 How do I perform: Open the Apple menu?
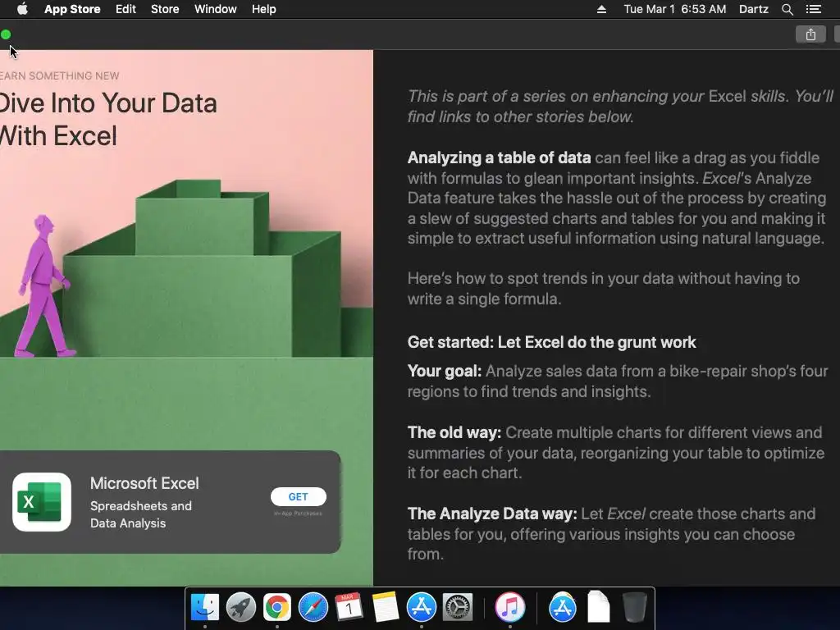pyautogui.click(x=22, y=9)
